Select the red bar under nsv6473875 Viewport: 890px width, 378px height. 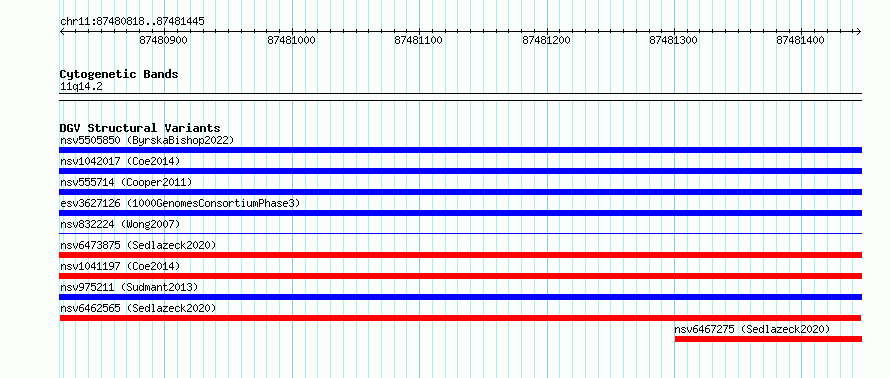tap(461, 255)
